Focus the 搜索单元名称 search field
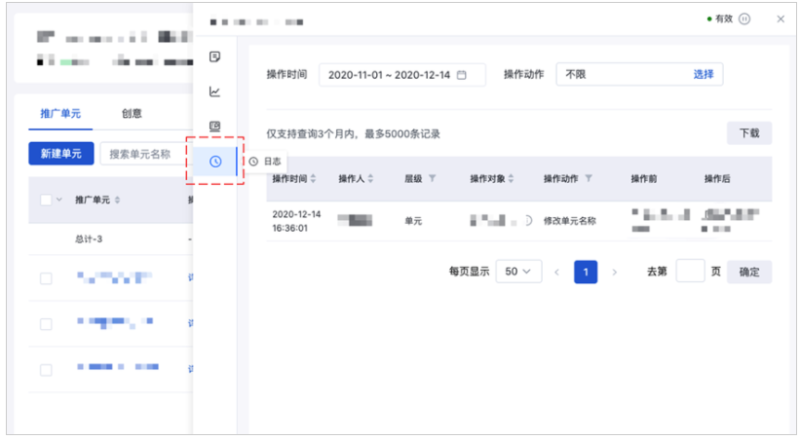 (146, 154)
